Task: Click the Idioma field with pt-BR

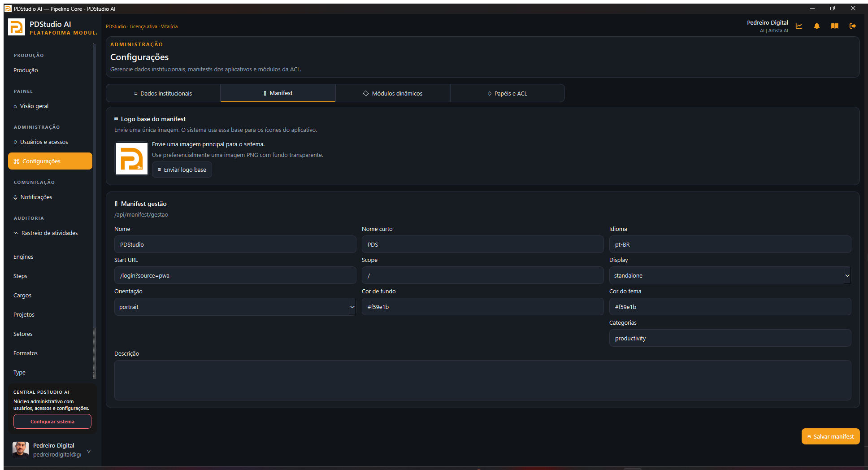Action: (730, 244)
